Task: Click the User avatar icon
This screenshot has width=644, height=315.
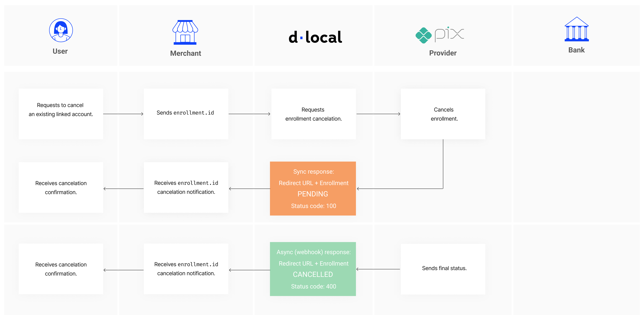Action: click(61, 30)
